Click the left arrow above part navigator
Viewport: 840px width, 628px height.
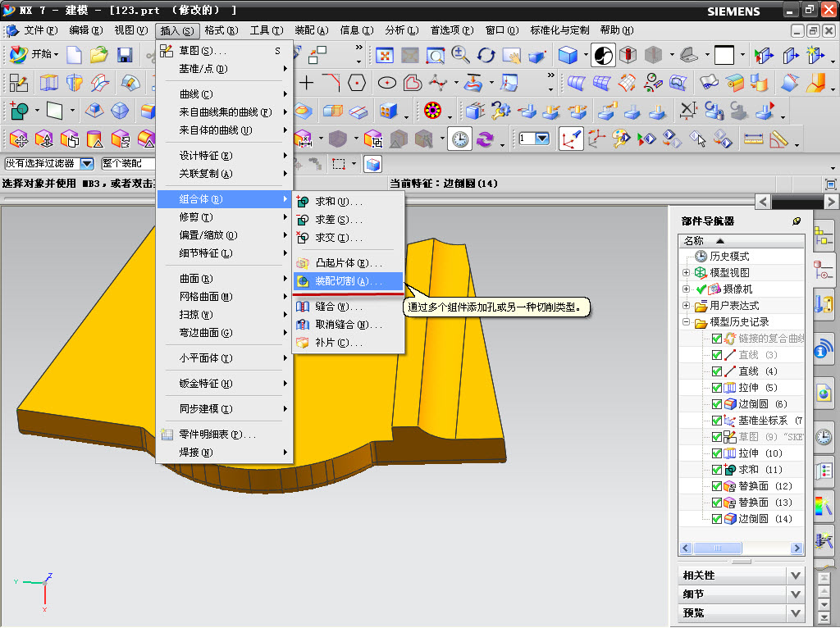763,202
